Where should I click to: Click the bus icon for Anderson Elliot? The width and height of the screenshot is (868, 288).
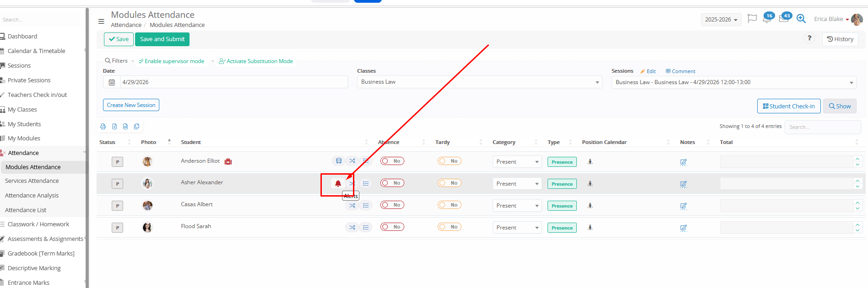[338, 161]
